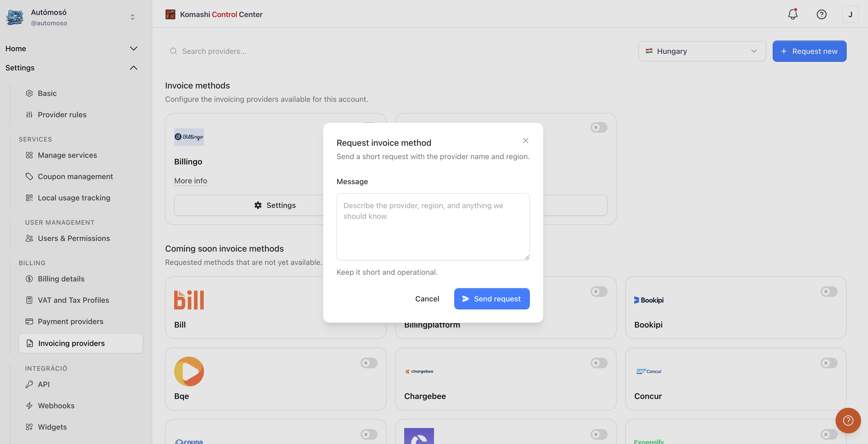This screenshot has width=868, height=444.
Task: Click the Billingo logo
Action: coord(189,137)
